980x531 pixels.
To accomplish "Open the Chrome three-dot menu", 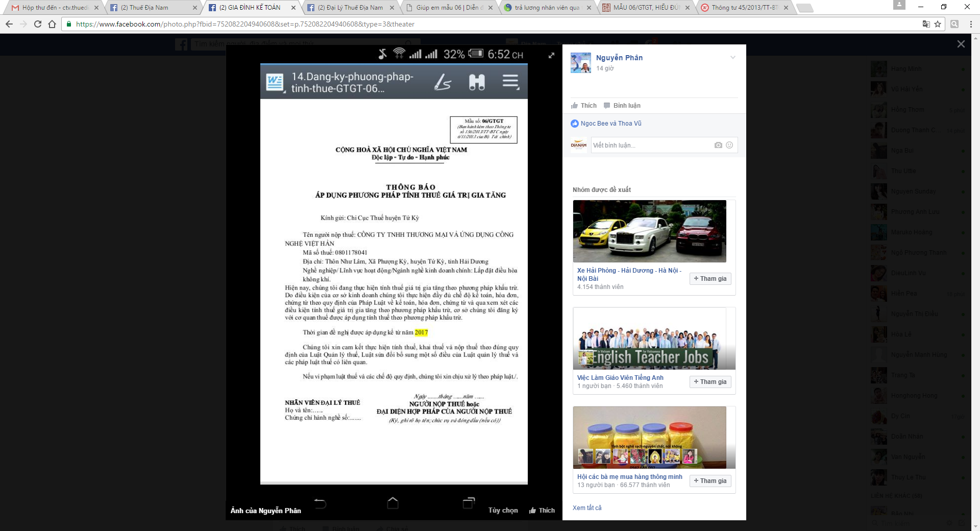I will pos(971,24).
